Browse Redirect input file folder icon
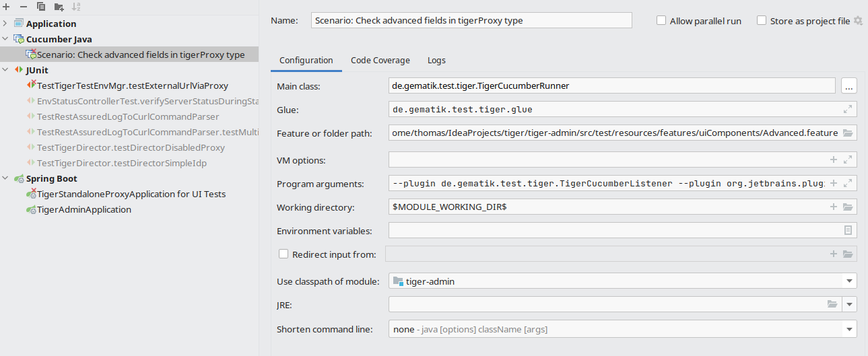868x356 pixels. coord(848,254)
